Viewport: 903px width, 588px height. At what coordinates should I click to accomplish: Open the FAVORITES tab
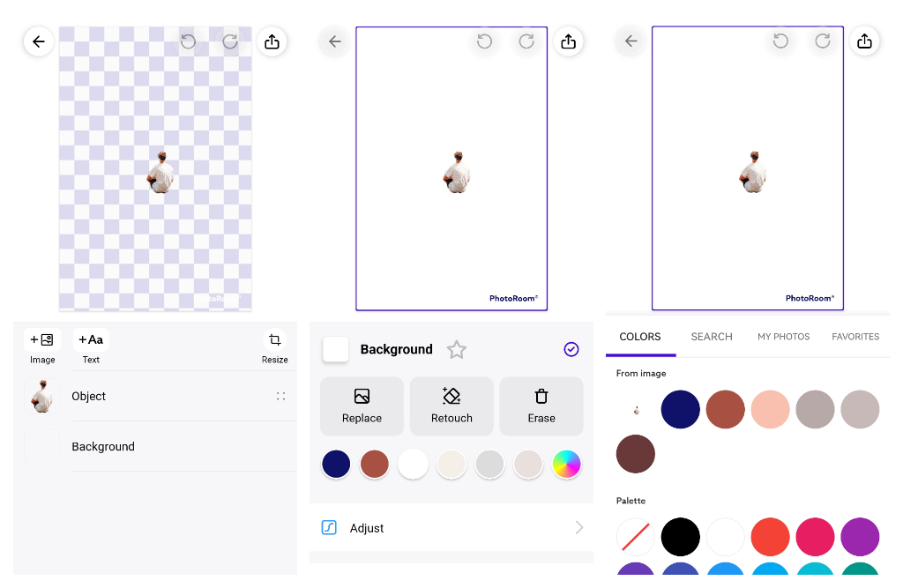coord(854,337)
